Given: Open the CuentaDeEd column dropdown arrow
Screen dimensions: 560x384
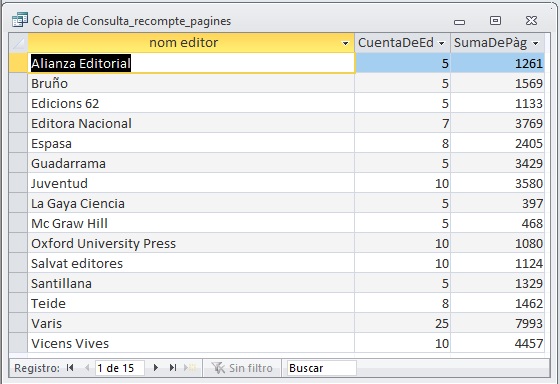Looking at the screenshot, I should (441, 43).
